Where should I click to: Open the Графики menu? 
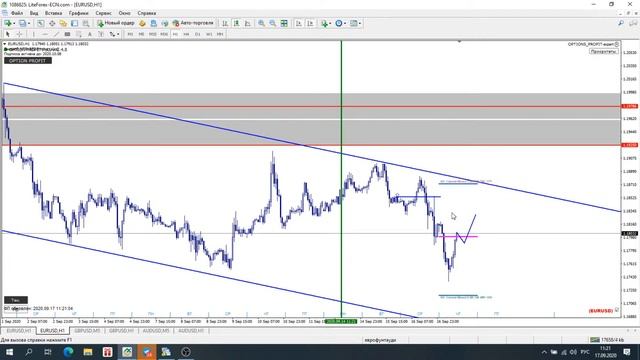pyautogui.click(x=78, y=13)
